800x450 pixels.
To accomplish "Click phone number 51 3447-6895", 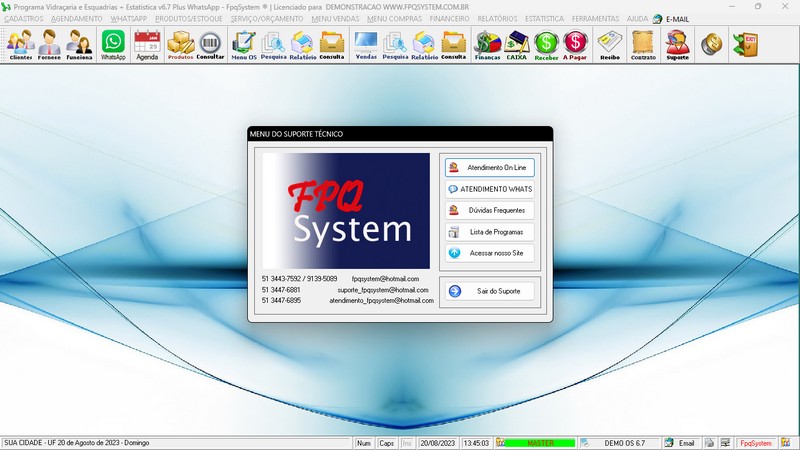I will pyautogui.click(x=281, y=301).
